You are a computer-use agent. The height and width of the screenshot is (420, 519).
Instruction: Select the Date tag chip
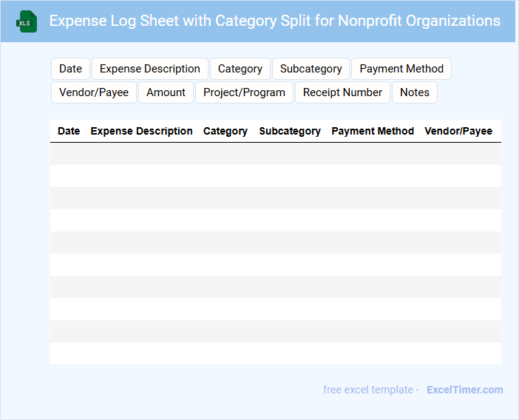pyautogui.click(x=70, y=69)
